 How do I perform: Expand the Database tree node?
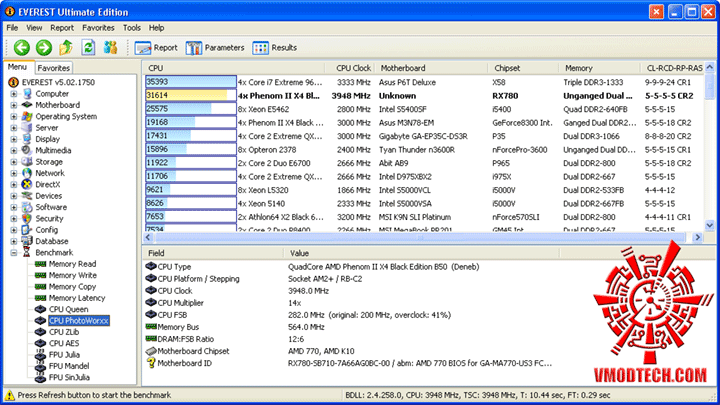tap(14, 241)
